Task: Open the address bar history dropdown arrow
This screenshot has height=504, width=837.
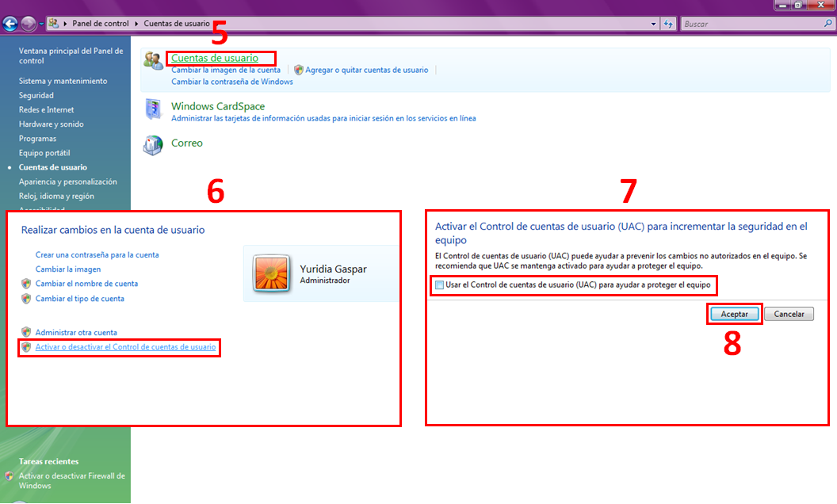Action: coord(653,24)
